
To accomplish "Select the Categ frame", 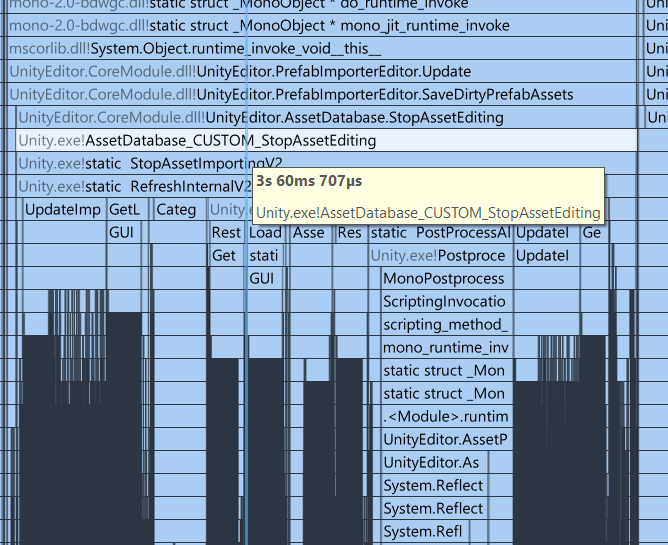I will pos(180,210).
